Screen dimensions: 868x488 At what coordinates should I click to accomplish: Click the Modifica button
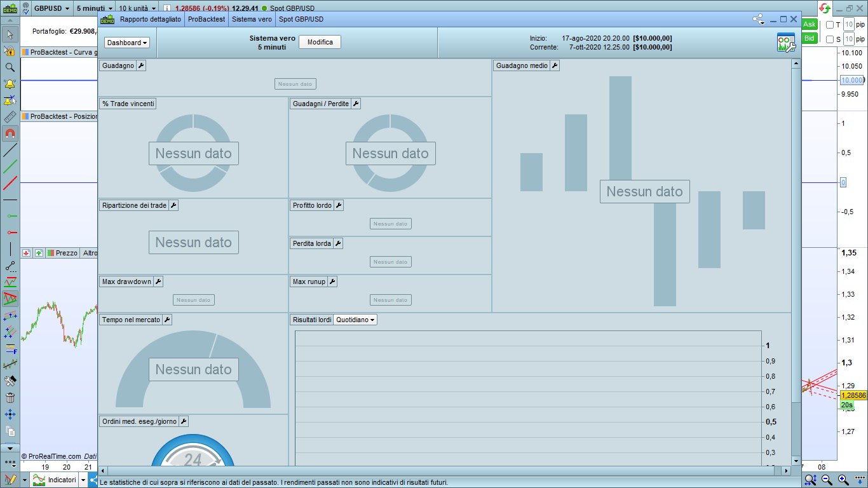click(x=320, y=42)
